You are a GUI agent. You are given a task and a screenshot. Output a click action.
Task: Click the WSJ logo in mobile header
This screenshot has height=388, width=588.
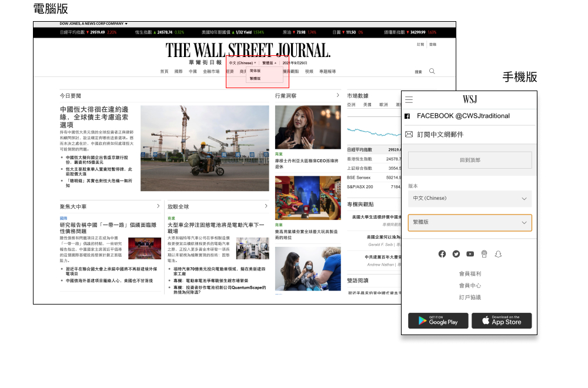click(x=470, y=99)
